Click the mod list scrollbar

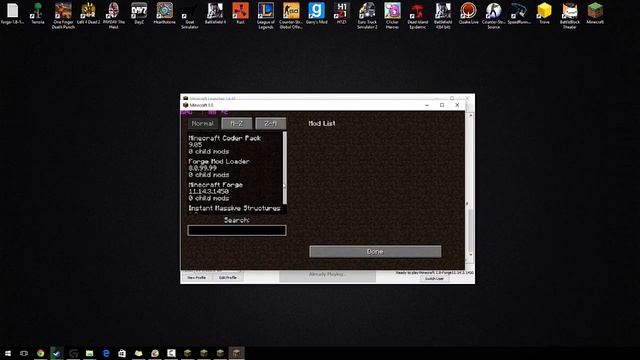tap(284, 168)
